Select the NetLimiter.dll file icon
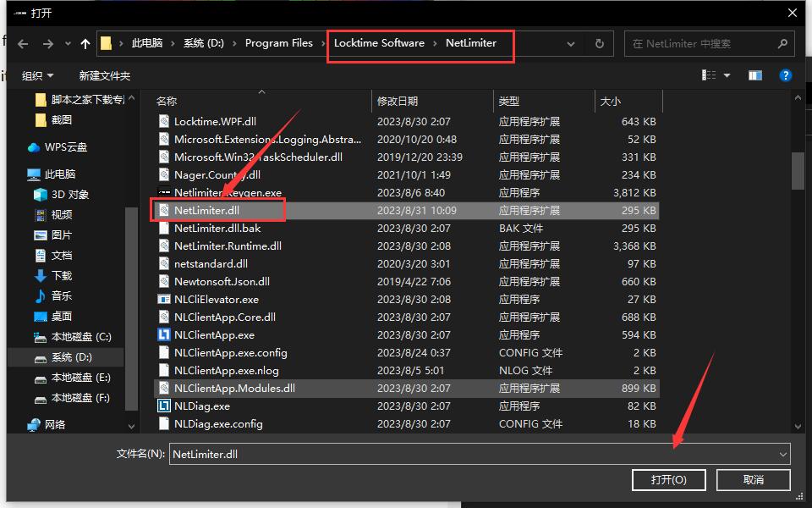 point(163,211)
